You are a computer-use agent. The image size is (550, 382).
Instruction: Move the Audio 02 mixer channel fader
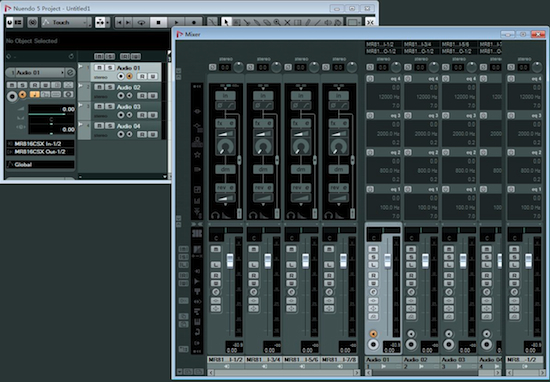[425, 261]
